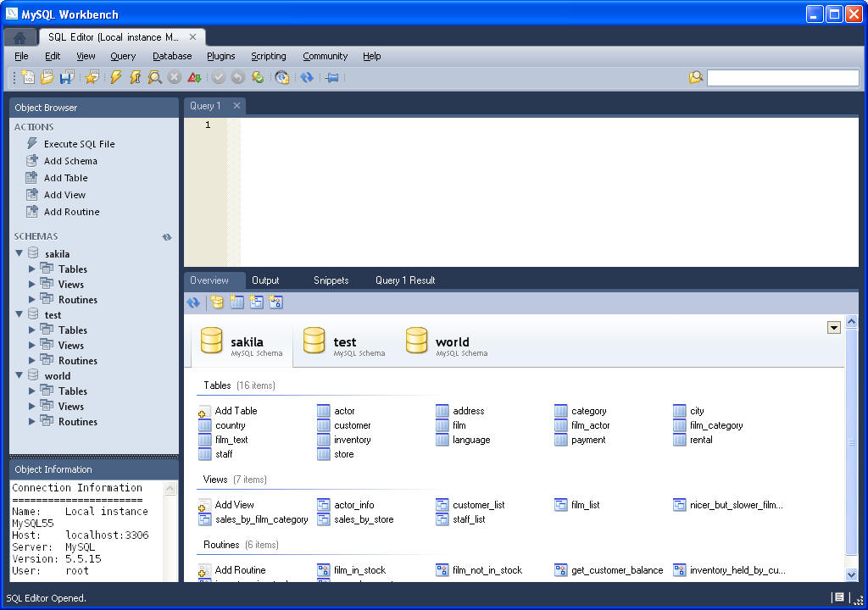Open the Query menu
This screenshot has width=868, height=610.
click(x=123, y=56)
